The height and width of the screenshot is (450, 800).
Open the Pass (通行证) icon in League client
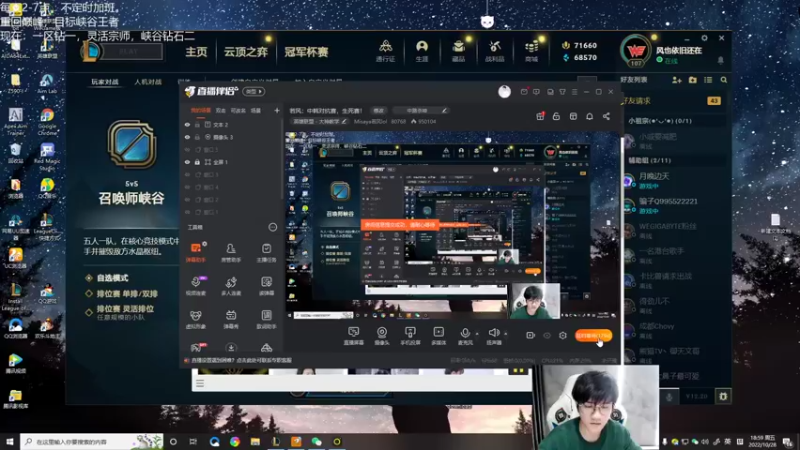(x=385, y=51)
